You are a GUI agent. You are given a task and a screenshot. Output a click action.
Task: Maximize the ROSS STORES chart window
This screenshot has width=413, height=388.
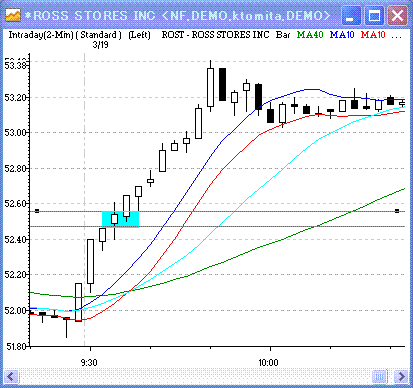(374, 16)
